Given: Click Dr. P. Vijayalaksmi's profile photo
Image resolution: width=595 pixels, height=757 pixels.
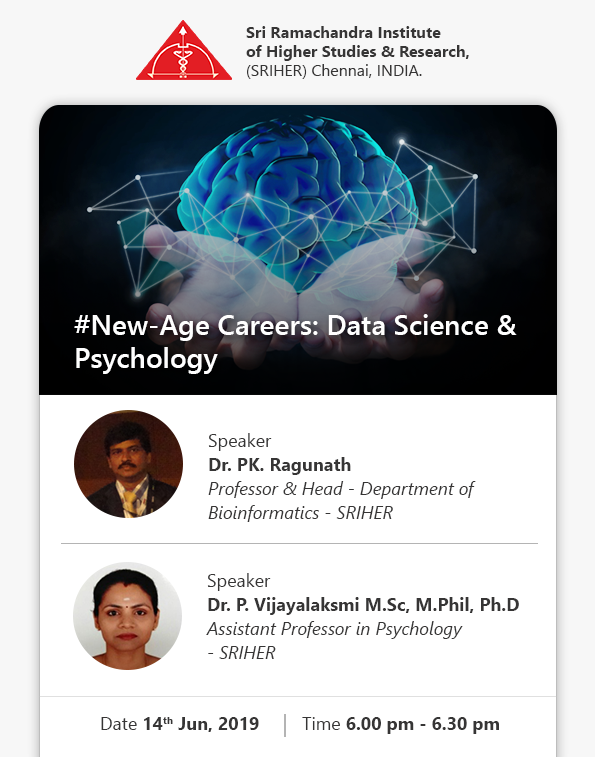Looking at the screenshot, I should [x=128, y=616].
